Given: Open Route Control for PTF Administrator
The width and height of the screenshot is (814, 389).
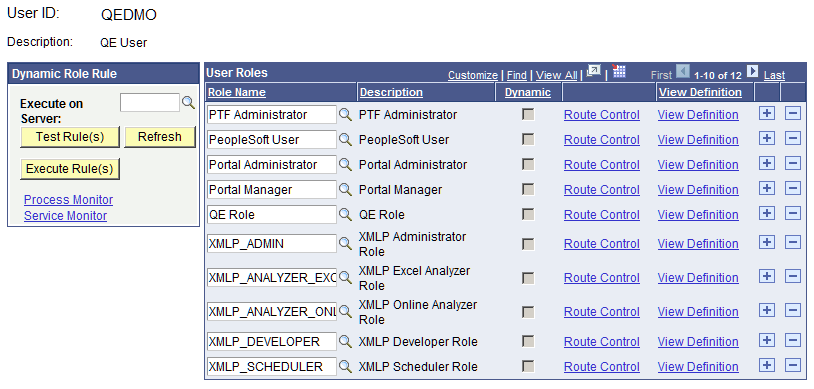Looking at the screenshot, I should tap(602, 115).
